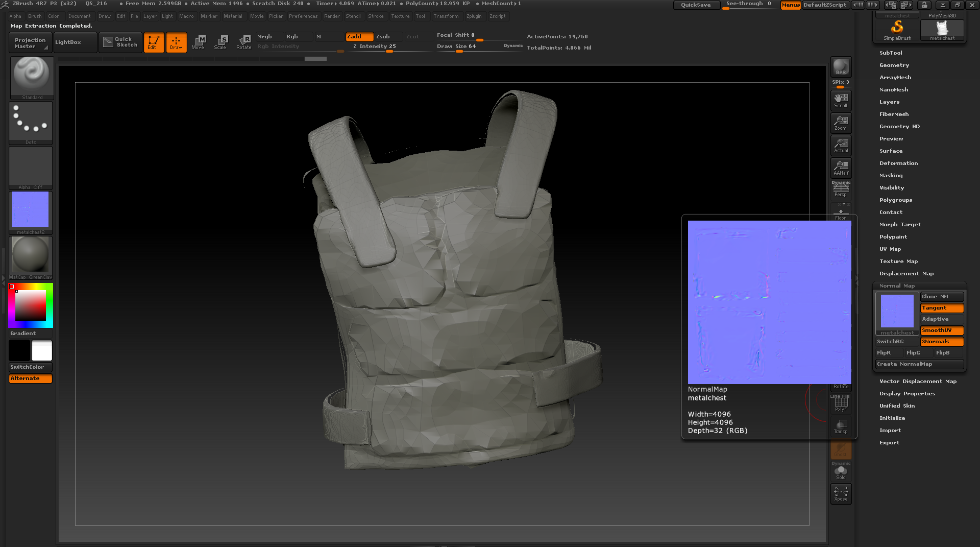980x547 pixels.
Task: Open the Dots stroke picker
Action: pyautogui.click(x=31, y=123)
